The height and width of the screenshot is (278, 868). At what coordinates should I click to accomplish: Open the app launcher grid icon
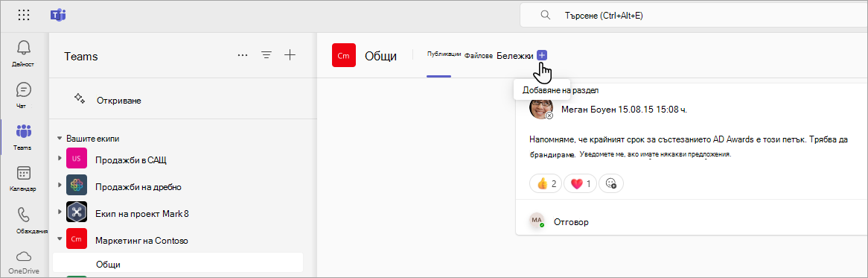pyautogui.click(x=24, y=15)
